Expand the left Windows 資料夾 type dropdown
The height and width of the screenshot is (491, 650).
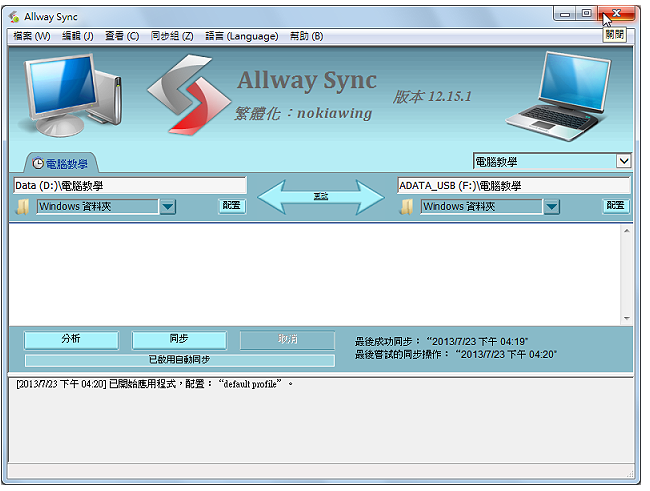pos(168,207)
